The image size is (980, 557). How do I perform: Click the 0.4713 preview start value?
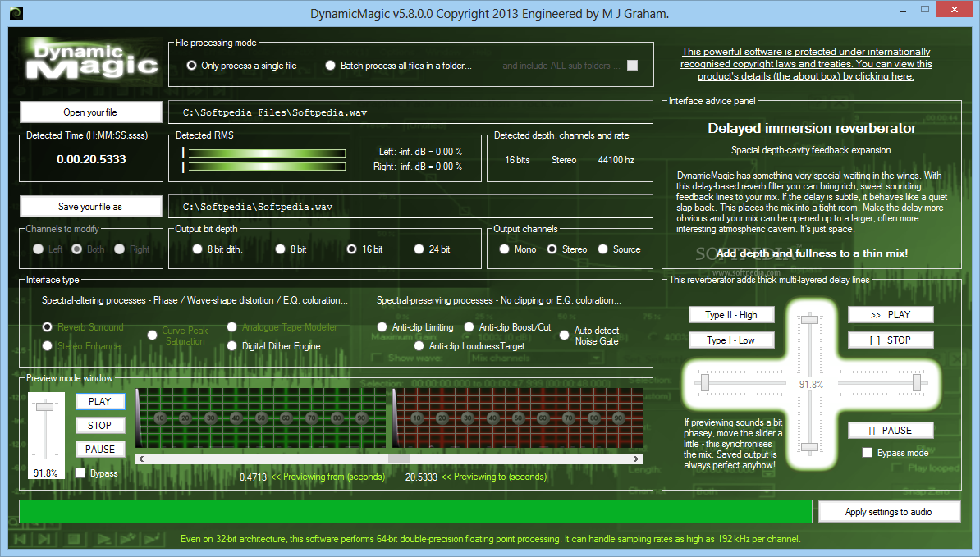click(253, 477)
